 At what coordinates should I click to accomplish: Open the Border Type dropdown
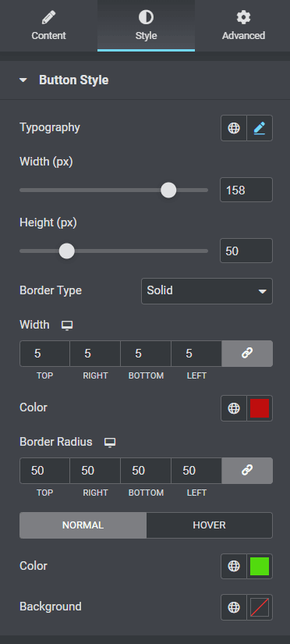click(207, 291)
